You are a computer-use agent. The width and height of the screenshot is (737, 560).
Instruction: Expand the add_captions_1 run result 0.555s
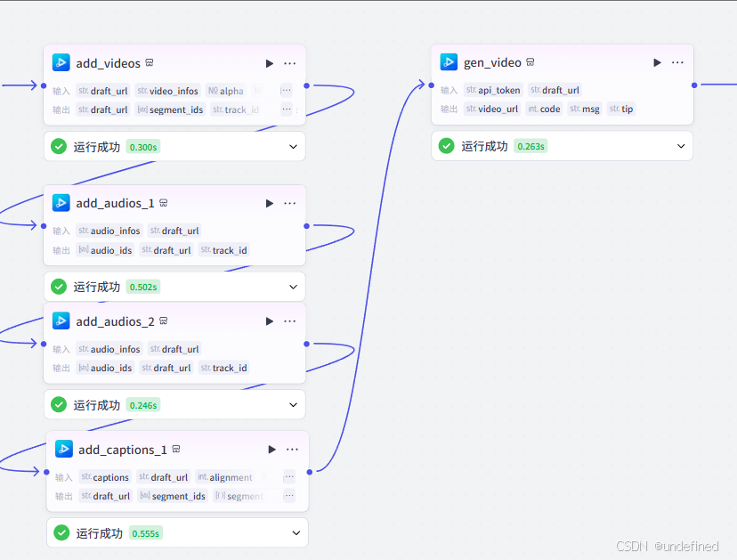(x=296, y=533)
